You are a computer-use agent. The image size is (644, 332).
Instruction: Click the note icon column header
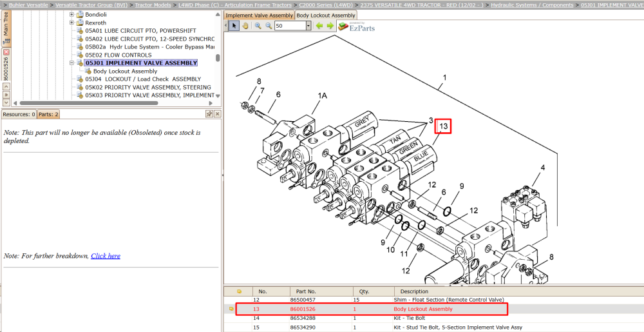(240, 291)
